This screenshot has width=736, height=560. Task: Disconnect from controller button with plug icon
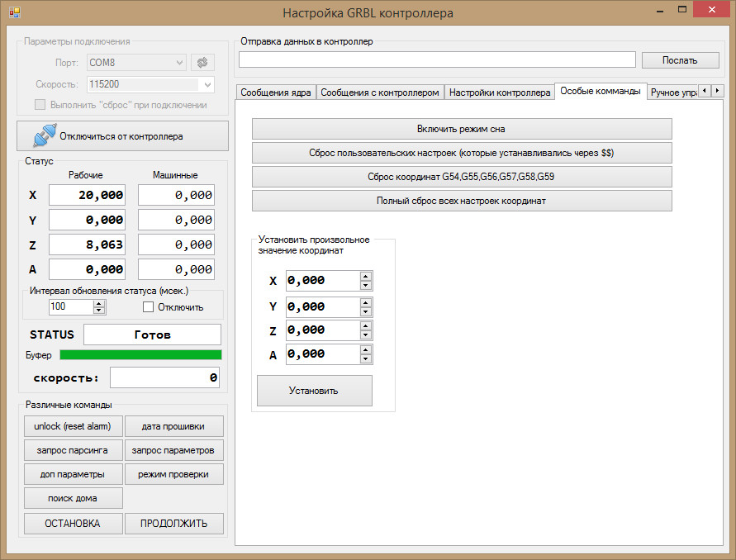point(122,136)
